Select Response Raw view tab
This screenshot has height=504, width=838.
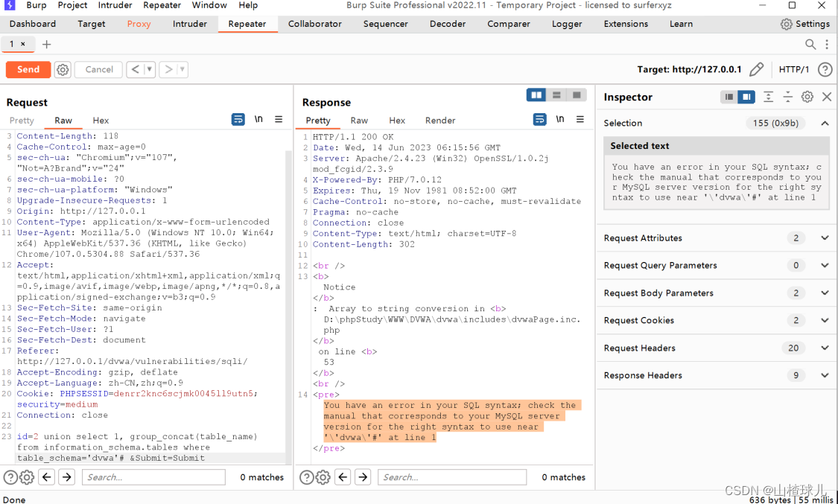pos(359,121)
